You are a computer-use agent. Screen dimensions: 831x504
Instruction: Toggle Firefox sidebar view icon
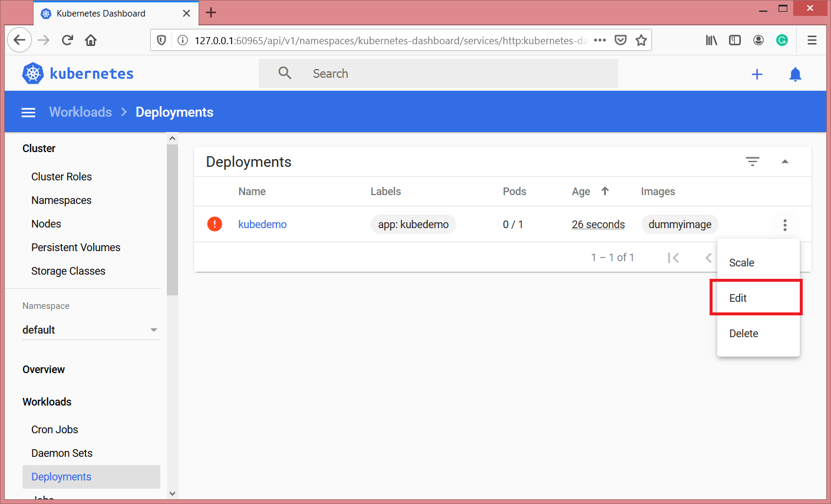click(x=735, y=40)
